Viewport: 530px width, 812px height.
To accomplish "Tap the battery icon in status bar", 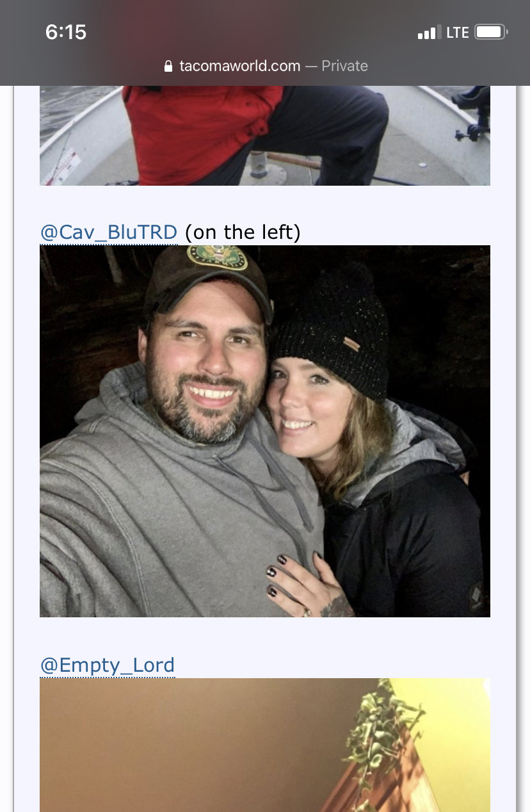I will (x=492, y=32).
